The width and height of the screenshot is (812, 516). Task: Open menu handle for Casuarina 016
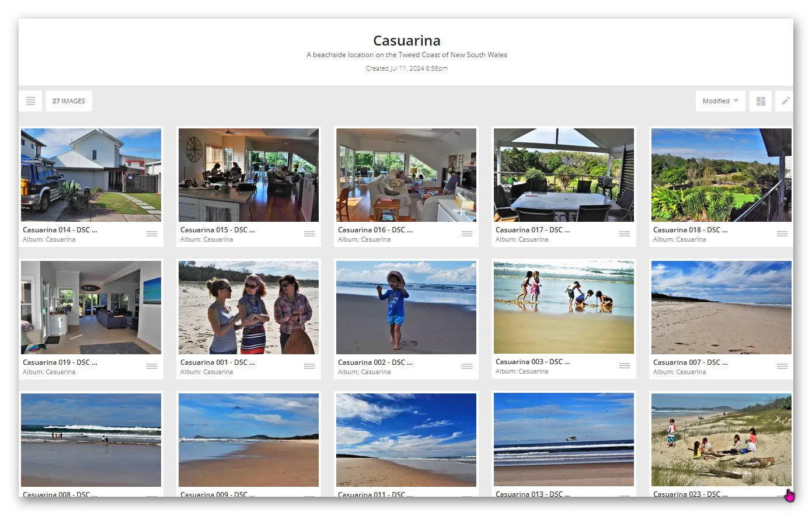(x=467, y=233)
